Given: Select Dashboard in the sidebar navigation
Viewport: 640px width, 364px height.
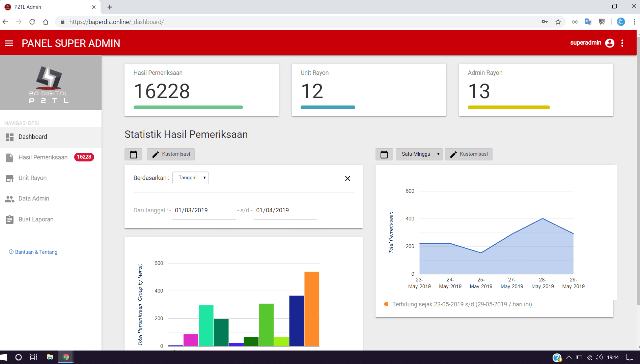Looking at the screenshot, I should coord(51,137).
